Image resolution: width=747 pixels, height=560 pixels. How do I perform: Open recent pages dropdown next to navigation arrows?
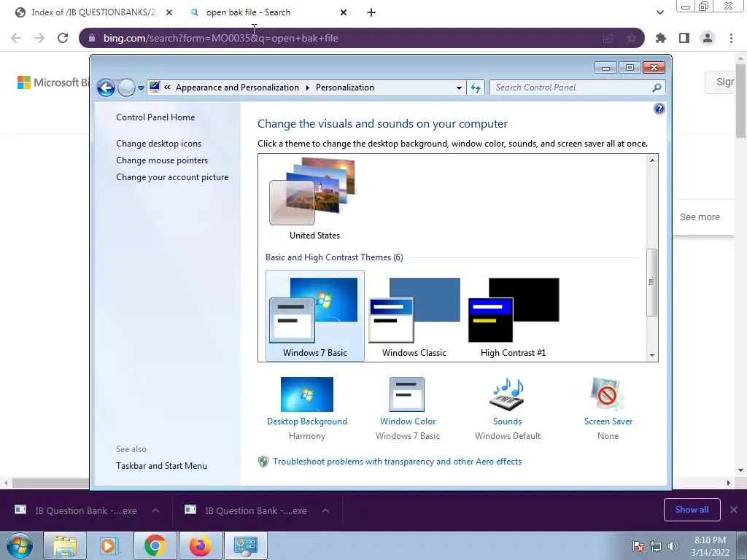tap(141, 88)
